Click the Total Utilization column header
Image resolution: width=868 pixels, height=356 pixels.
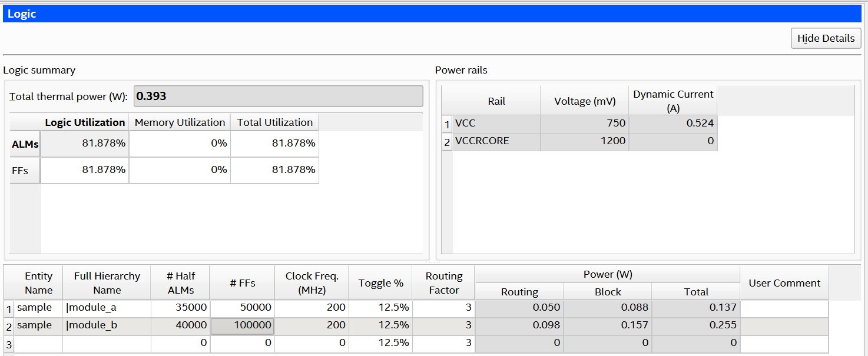coord(274,122)
